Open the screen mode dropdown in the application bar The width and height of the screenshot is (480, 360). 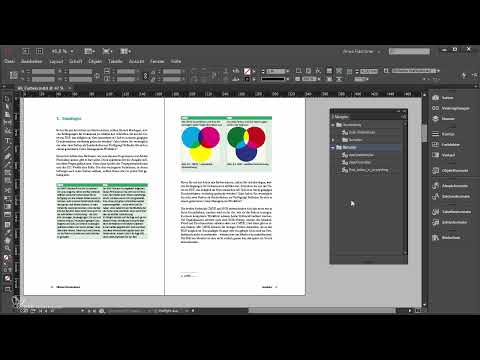[x=107, y=51]
